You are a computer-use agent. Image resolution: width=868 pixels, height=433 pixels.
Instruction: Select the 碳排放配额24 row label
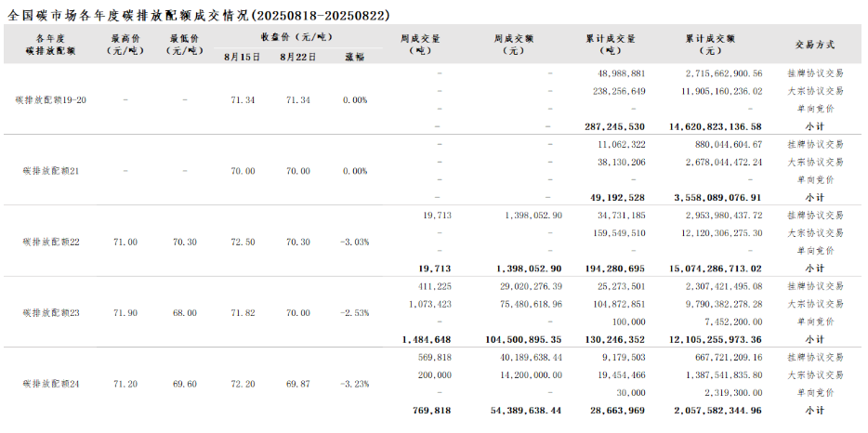(x=51, y=383)
